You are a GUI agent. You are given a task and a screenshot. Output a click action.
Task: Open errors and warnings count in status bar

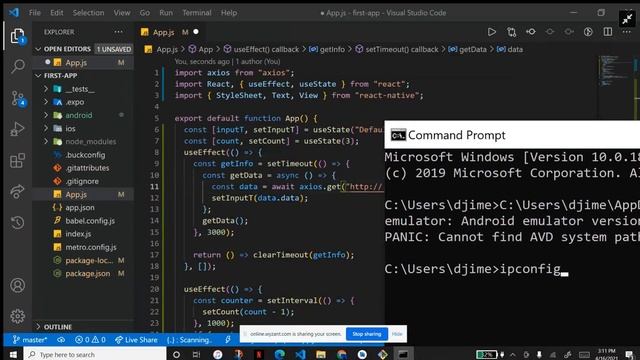[90, 340]
